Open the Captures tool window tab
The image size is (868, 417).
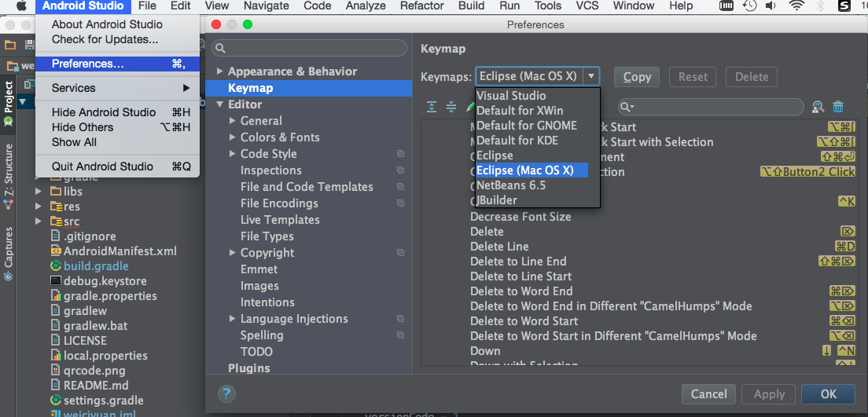pyautogui.click(x=8, y=254)
